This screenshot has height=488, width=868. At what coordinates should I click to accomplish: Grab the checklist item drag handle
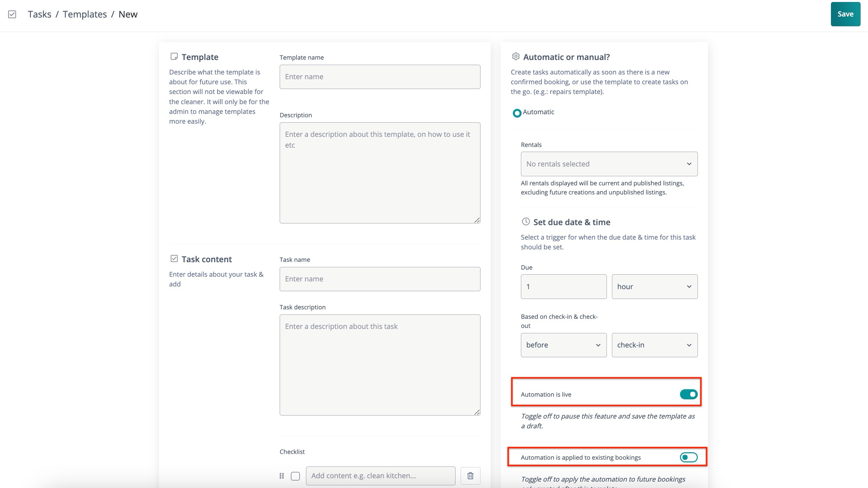pos(282,476)
